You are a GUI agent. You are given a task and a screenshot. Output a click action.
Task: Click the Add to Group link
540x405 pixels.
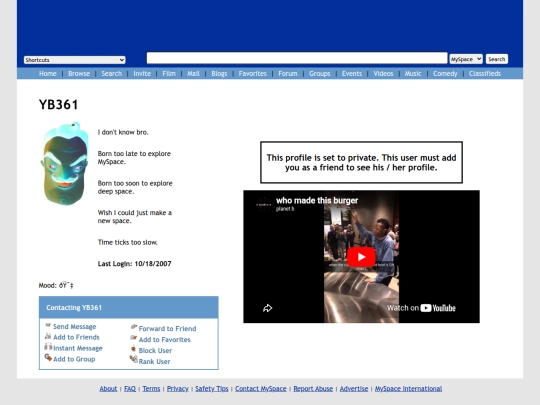[74, 359]
